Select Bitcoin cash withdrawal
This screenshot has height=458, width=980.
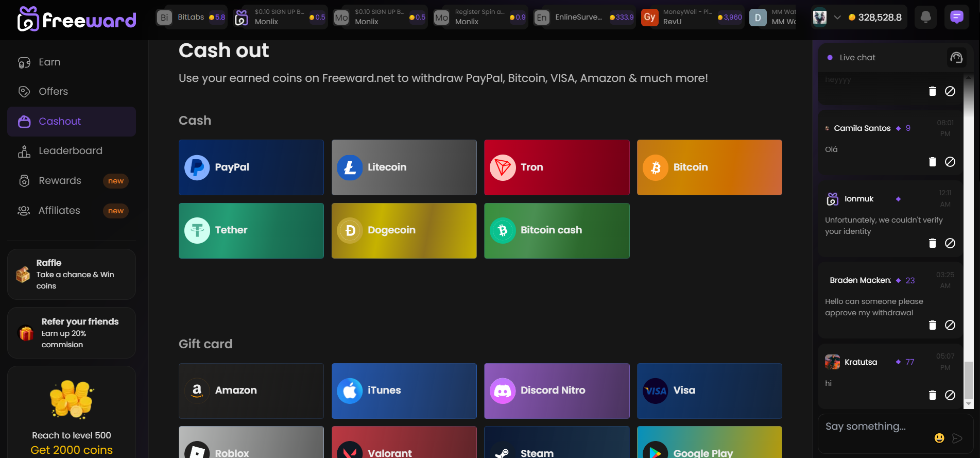(557, 231)
